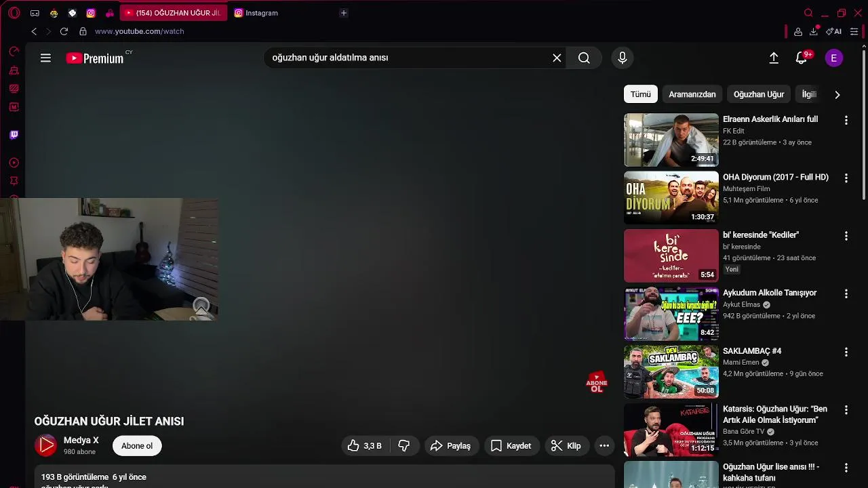This screenshot has width=868, height=488.
Task: Open options for Aykudum Alkolle Tanışıyor video
Action: point(846,294)
